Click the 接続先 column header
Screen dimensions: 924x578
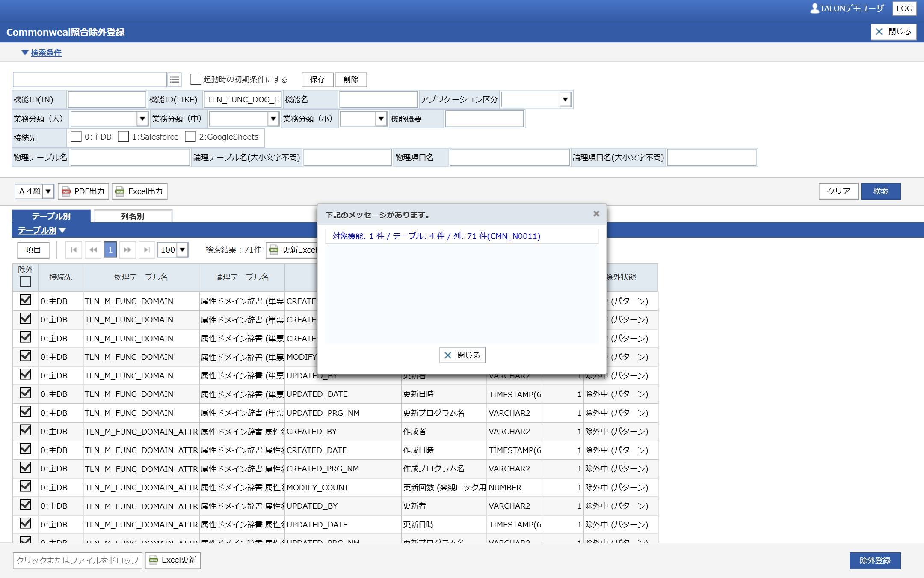coord(61,277)
